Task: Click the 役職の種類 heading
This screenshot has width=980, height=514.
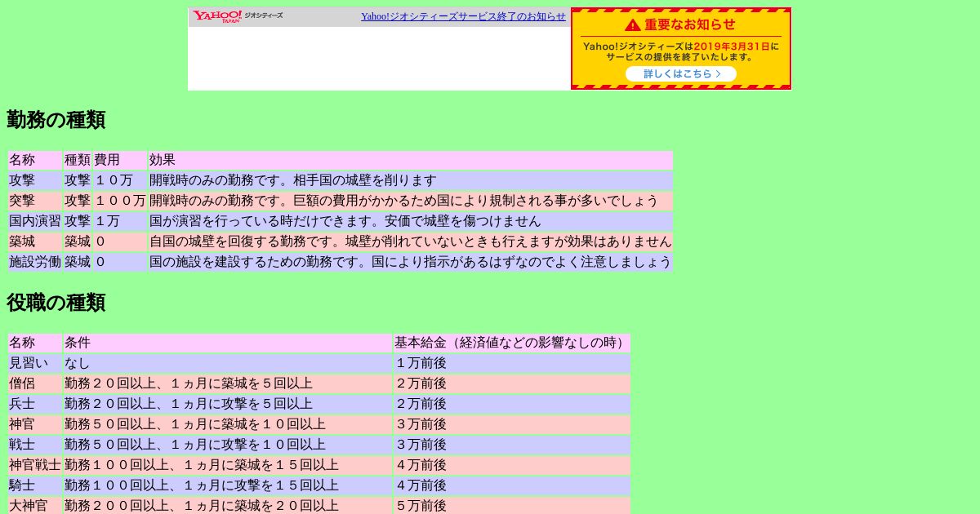Action: (56, 303)
